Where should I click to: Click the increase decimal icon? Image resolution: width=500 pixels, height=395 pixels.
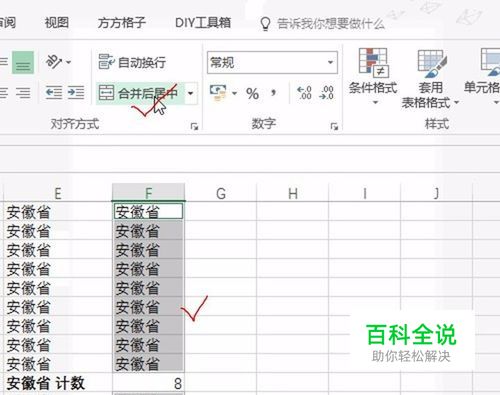304,93
